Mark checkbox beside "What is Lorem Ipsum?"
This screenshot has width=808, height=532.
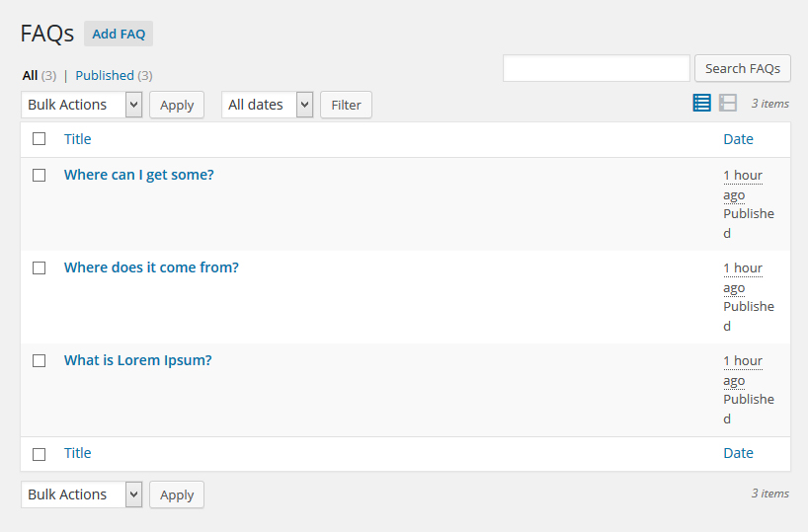[x=40, y=360]
